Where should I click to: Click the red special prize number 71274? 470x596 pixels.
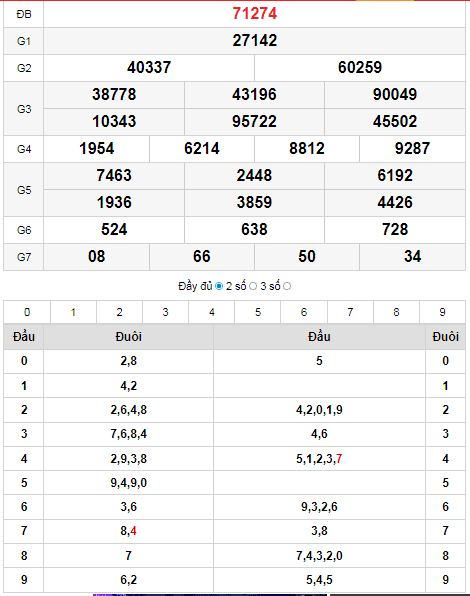click(255, 14)
